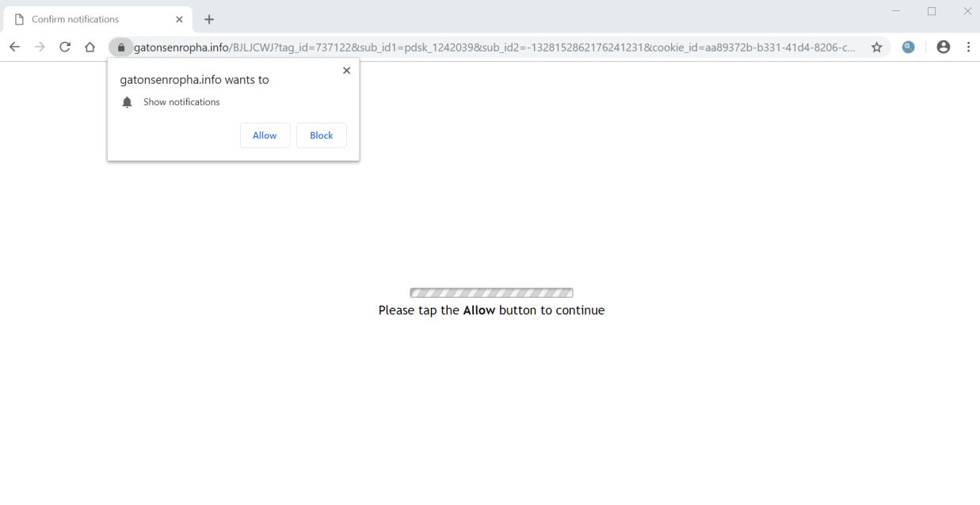Open a new tab with the plus button
This screenshot has width=980, height=505.
[208, 19]
